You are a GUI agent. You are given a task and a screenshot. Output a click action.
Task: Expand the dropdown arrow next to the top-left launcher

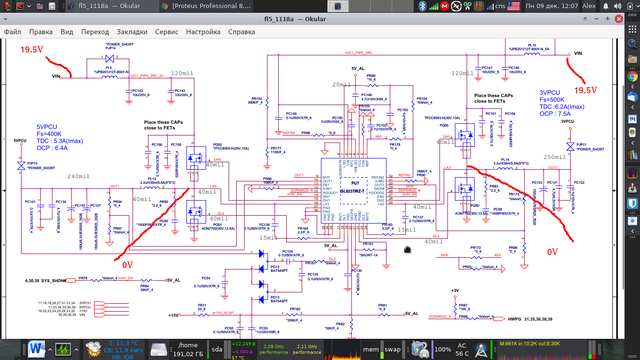click(x=29, y=6)
